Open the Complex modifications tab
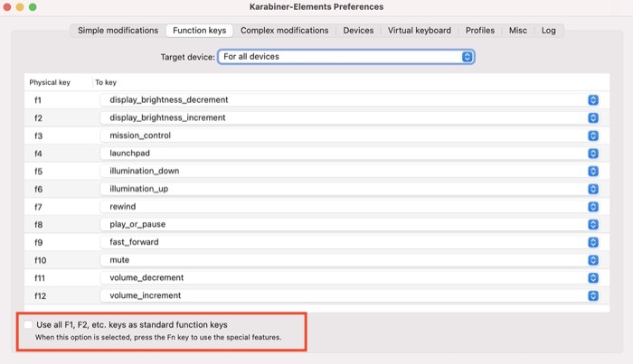Screen dimensions: 633x364 coord(284,30)
